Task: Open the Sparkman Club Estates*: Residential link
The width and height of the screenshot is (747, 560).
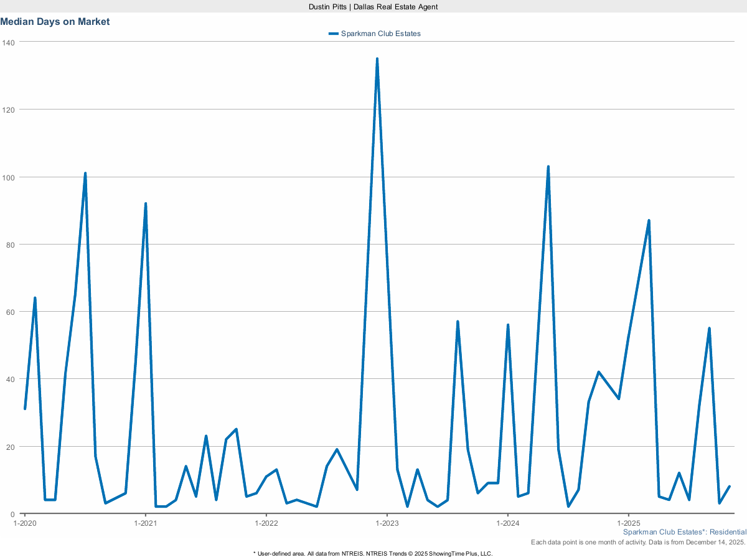Action: 684,532
